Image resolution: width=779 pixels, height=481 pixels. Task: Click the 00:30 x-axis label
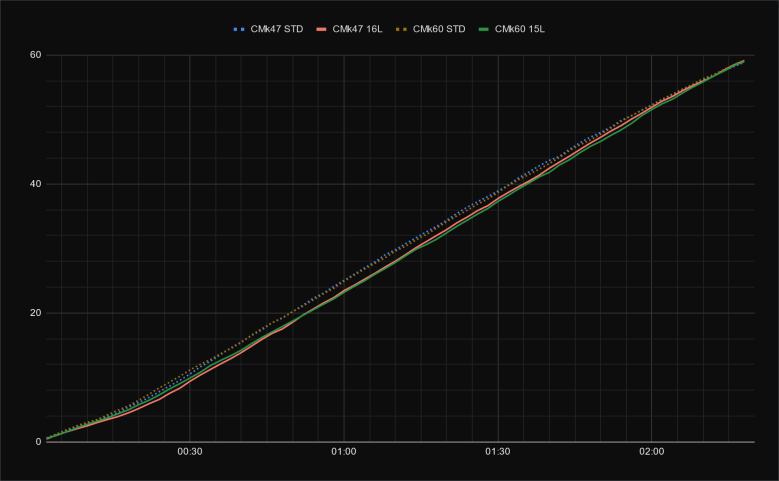pos(190,452)
